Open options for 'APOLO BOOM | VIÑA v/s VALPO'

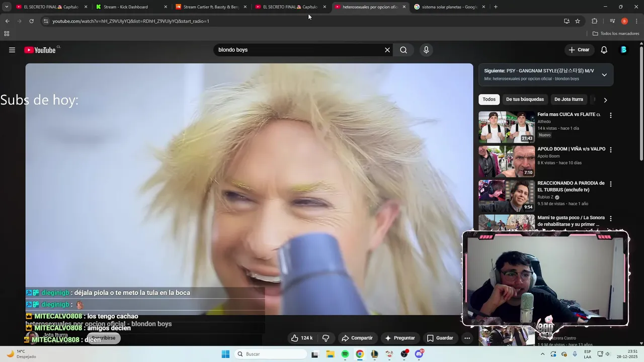[x=611, y=150]
